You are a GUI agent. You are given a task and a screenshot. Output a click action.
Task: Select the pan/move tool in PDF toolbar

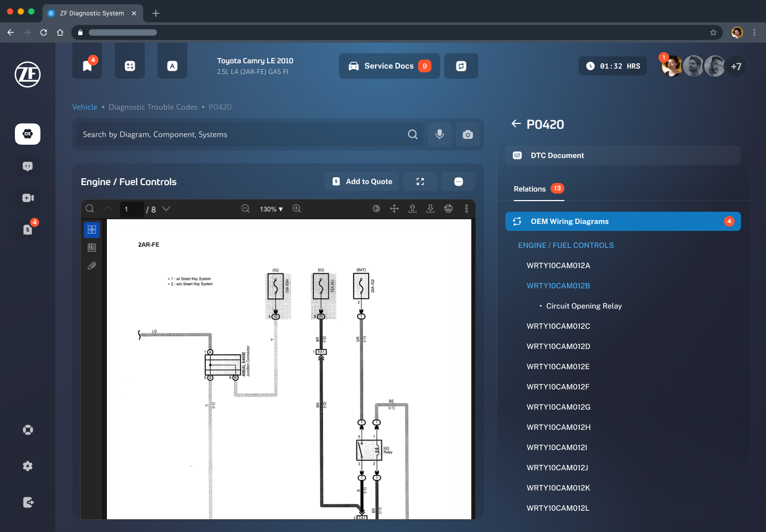(x=394, y=209)
